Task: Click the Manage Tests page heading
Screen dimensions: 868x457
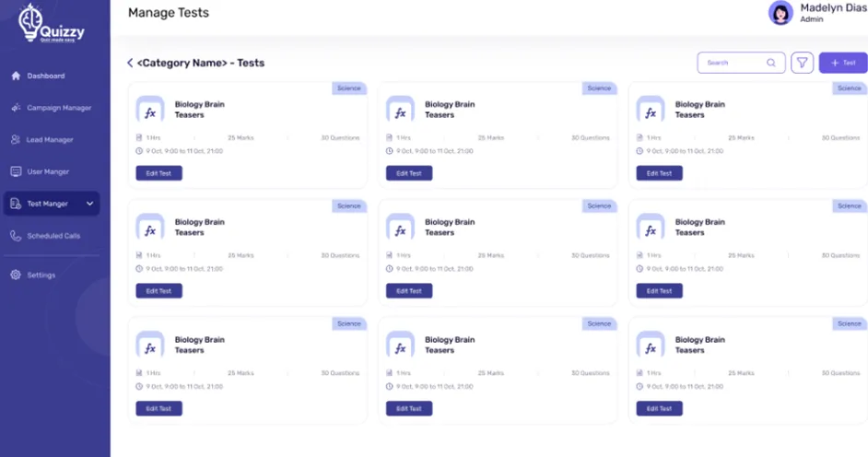Action: (x=169, y=13)
